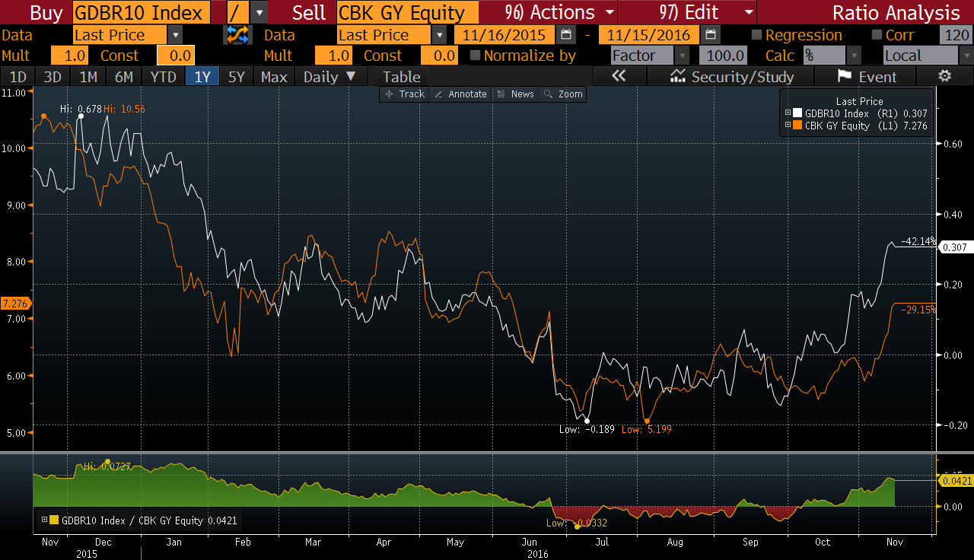
Task: Check the Normalize by option
Action: click(476, 56)
